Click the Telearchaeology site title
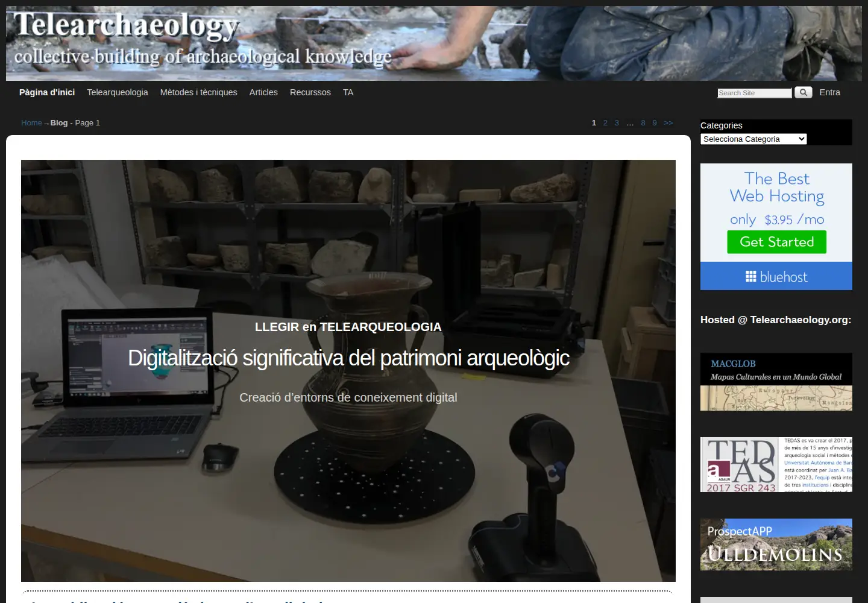868x603 pixels. coord(126,25)
